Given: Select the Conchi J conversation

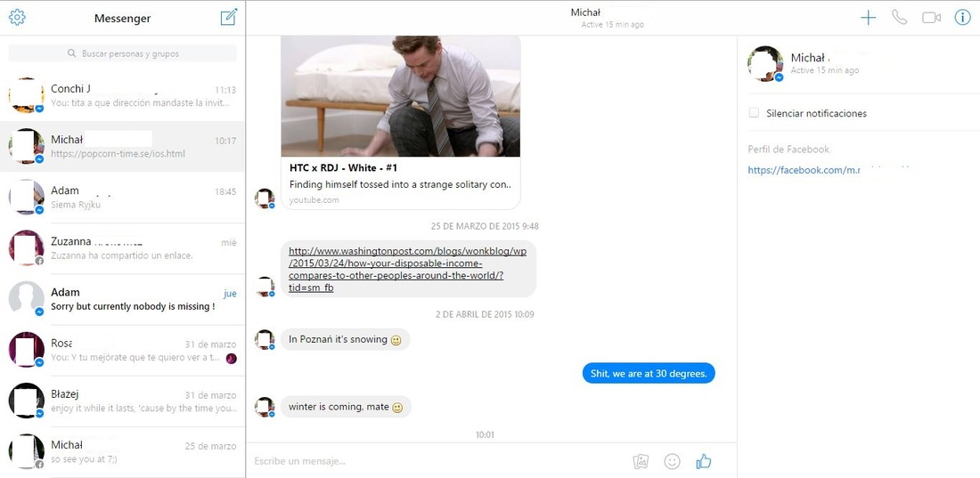Looking at the screenshot, I should click(x=123, y=95).
